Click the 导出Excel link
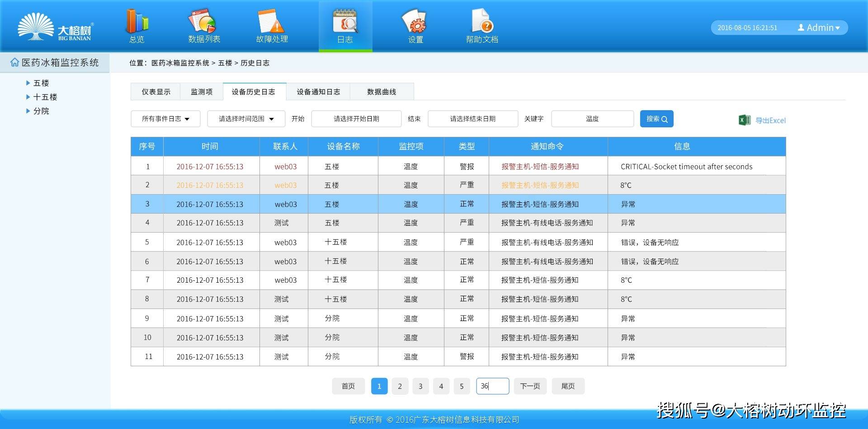The image size is (868, 429). (771, 121)
